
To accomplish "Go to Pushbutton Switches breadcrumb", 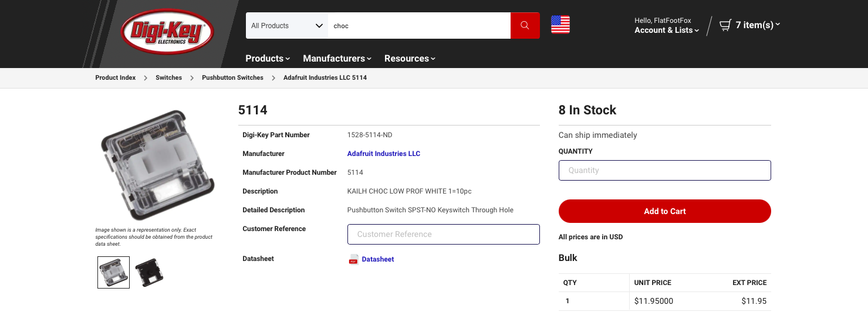I will [x=232, y=77].
